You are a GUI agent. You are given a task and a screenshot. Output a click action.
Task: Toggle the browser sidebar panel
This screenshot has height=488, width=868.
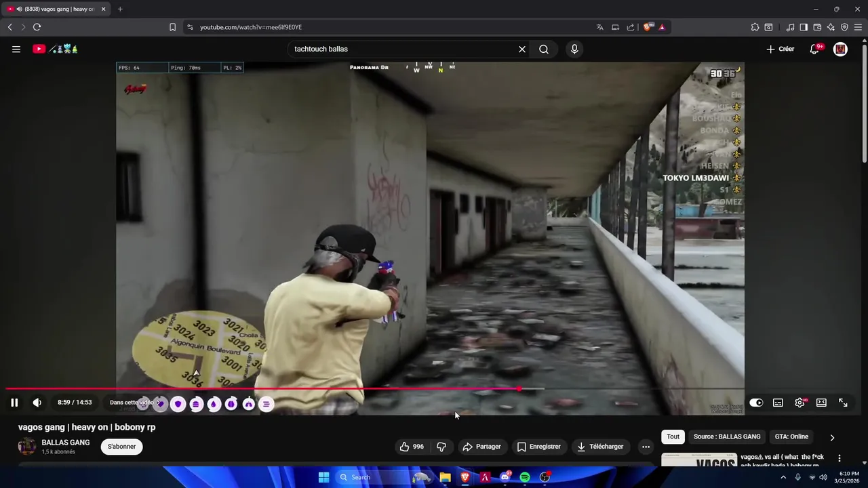804,27
